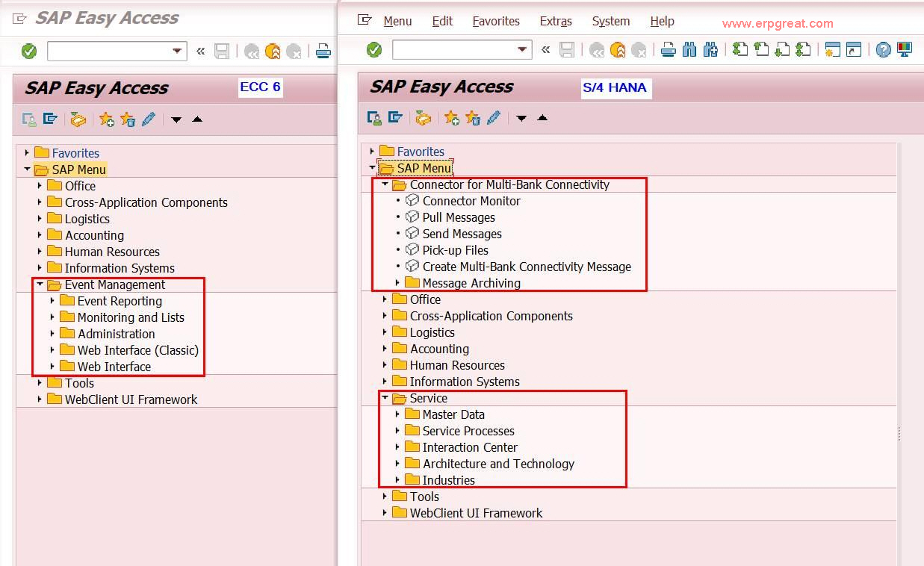Select Architecture and Technology under Service
The image size is (924, 566).
click(498, 464)
